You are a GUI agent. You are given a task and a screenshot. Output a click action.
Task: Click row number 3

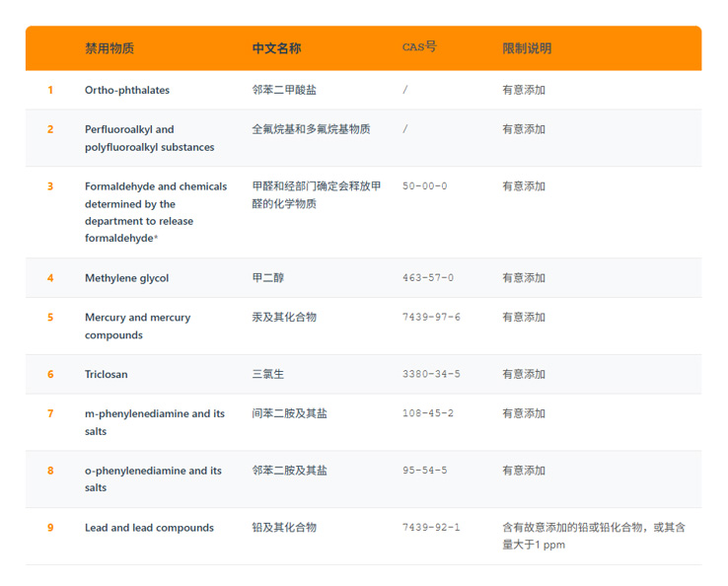coord(50,186)
